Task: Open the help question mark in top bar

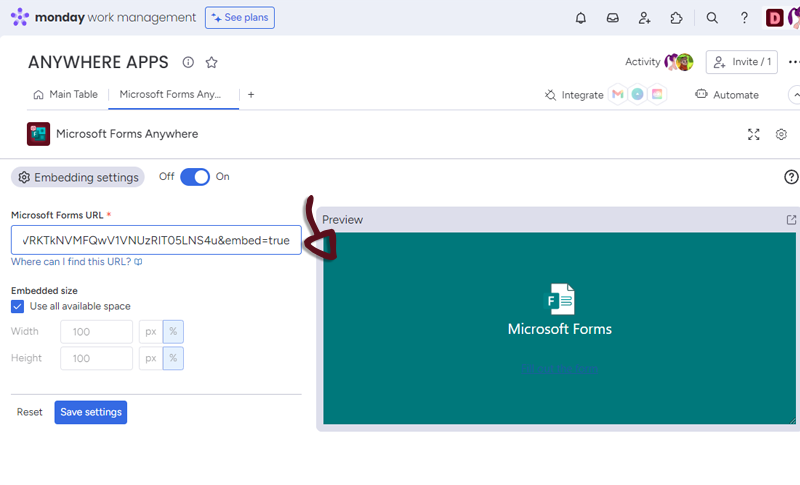Action: (x=744, y=18)
